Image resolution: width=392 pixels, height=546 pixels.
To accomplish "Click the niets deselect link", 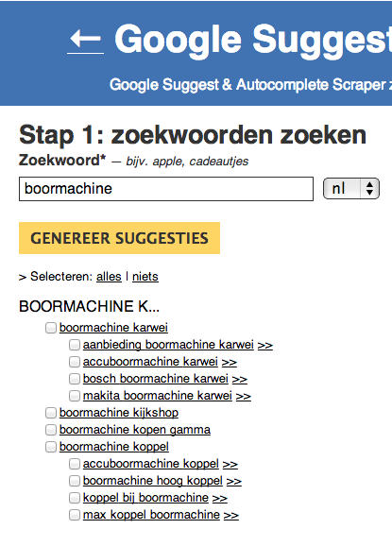I will (145, 277).
